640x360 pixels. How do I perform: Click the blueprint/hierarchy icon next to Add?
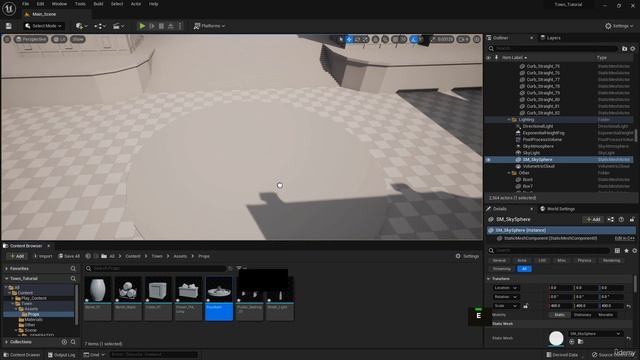[x=611, y=220]
